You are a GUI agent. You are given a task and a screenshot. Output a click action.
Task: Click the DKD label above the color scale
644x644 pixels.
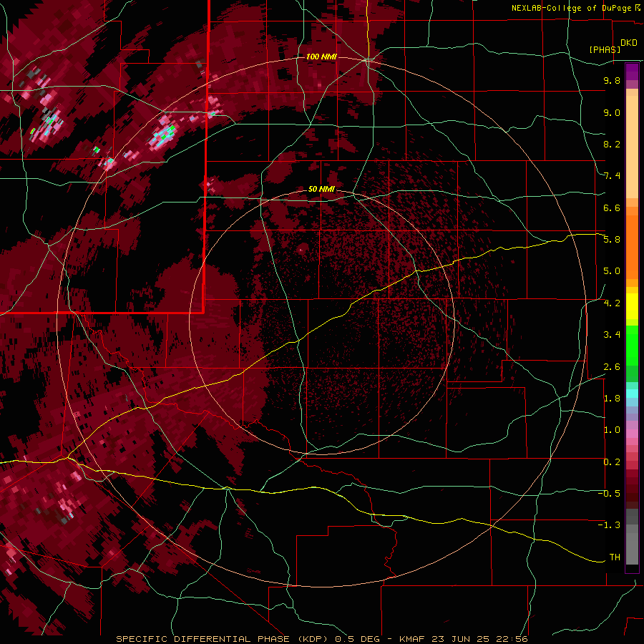click(x=629, y=43)
